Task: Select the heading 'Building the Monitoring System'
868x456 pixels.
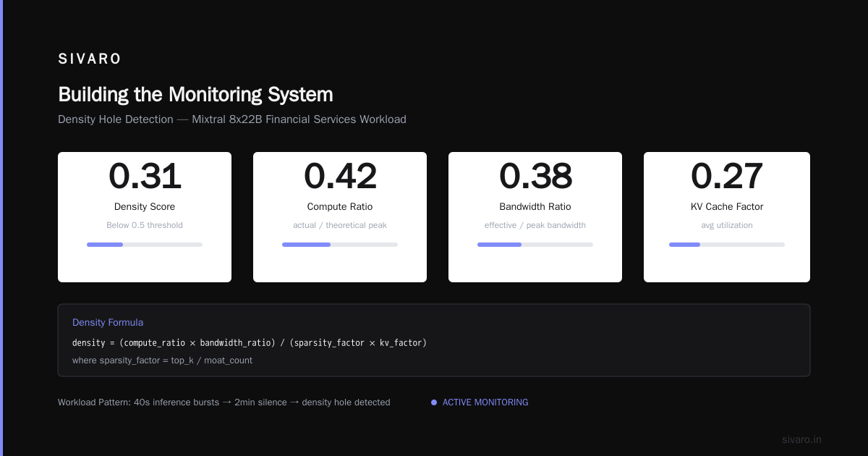Action: pyautogui.click(x=195, y=95)
